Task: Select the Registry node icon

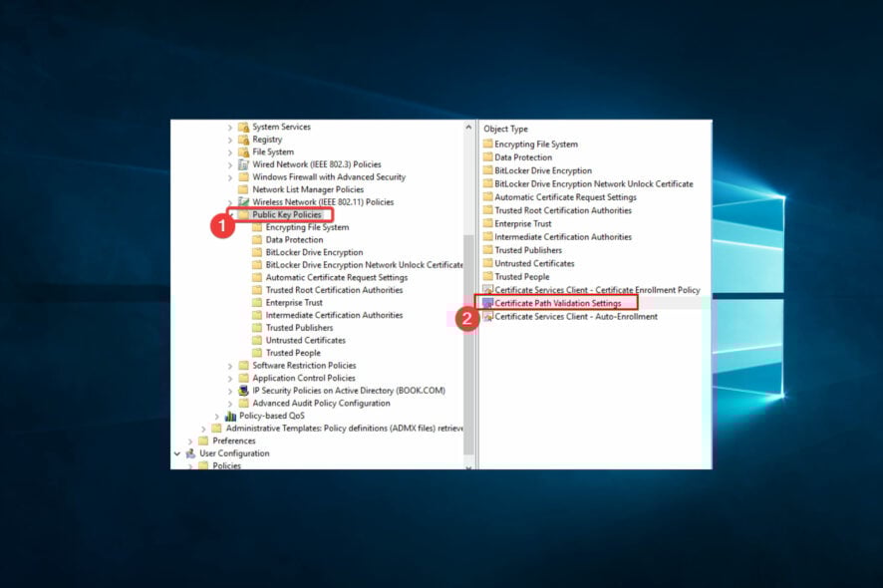Action: tap(245, 140)
